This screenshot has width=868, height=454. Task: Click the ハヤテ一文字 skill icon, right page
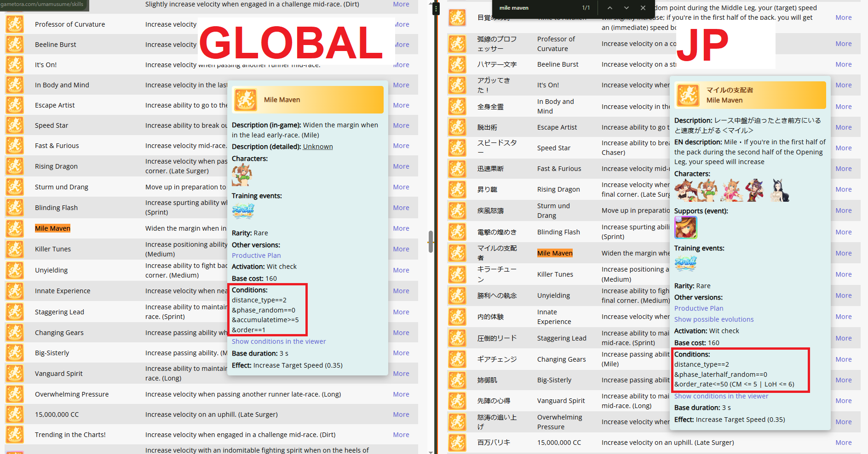click(457, 64)
